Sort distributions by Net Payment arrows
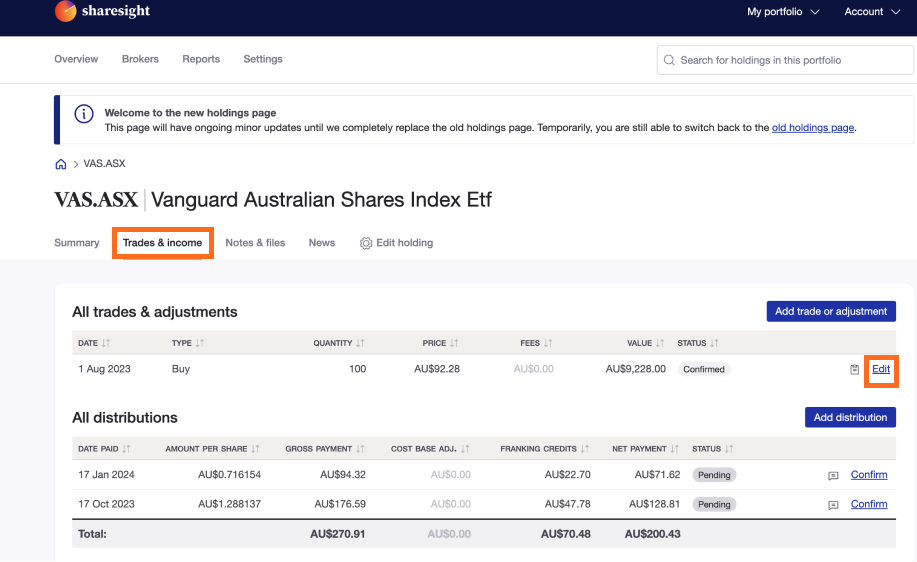Screen dimensions: 917x562 pos(675,449)
